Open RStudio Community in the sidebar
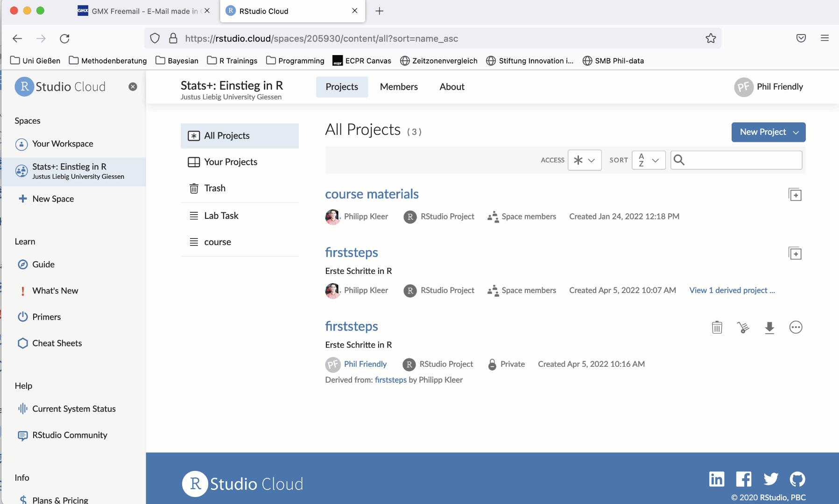The width and height of the screenshot is (839, 504). [x=63, y=435]
